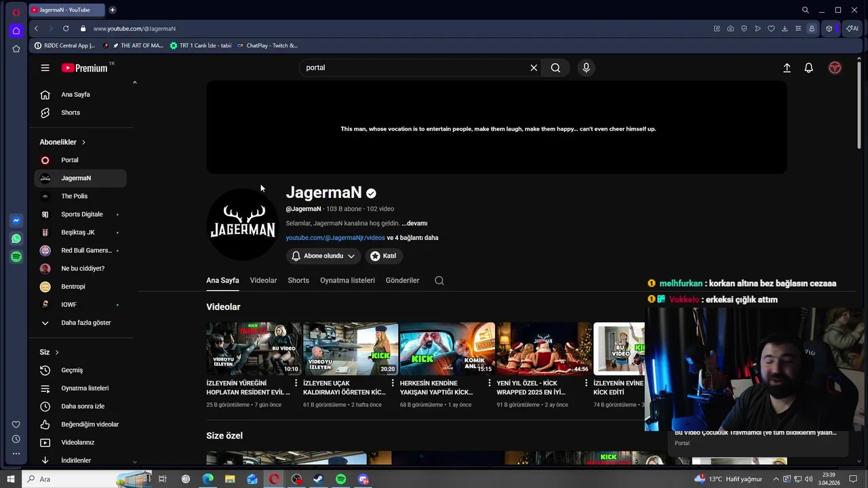Open a new browser tab with plus
868x488 pixels.
click(x=112, y=9)
